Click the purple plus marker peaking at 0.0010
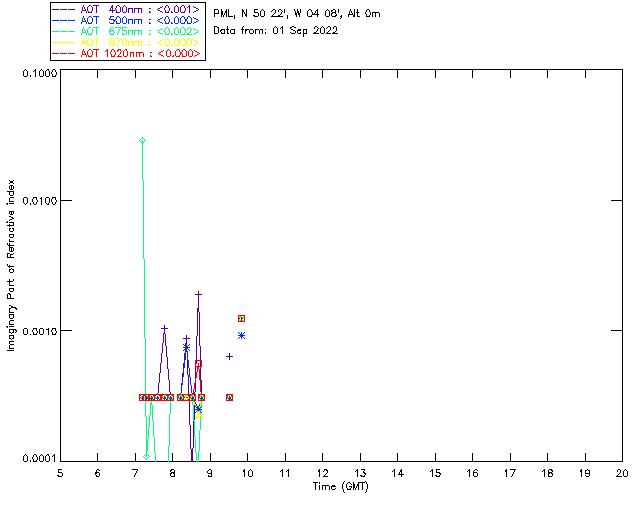The image size is (640, 512). [x=164, y=328]
